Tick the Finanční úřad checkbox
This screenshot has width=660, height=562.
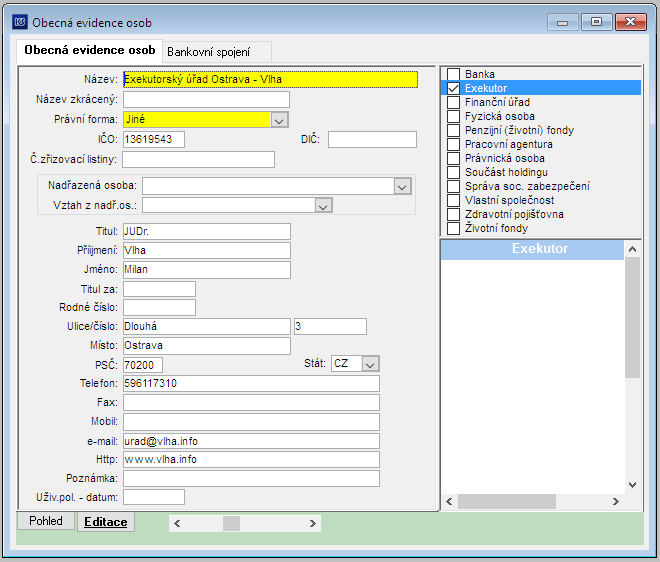453,102
